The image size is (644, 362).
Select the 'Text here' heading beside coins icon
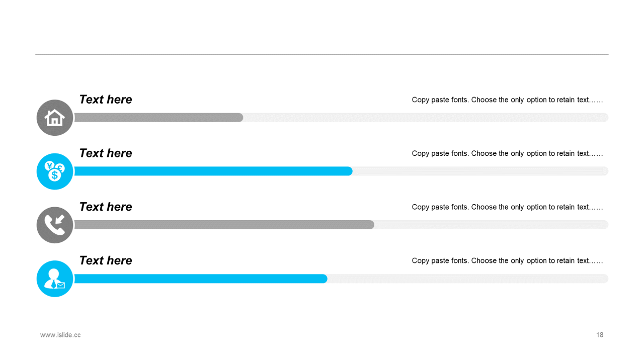pyautogui.click(x=106, y=153)
